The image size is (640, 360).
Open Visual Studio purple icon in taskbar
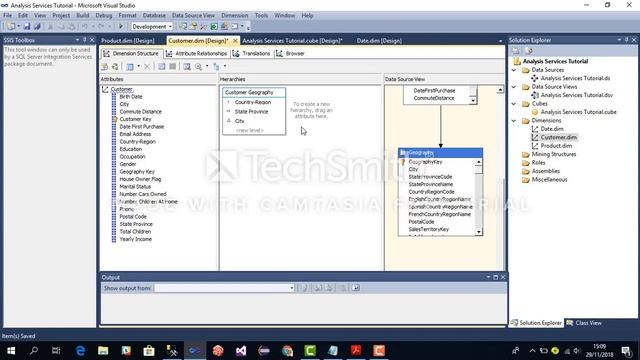tap(241, 351)
